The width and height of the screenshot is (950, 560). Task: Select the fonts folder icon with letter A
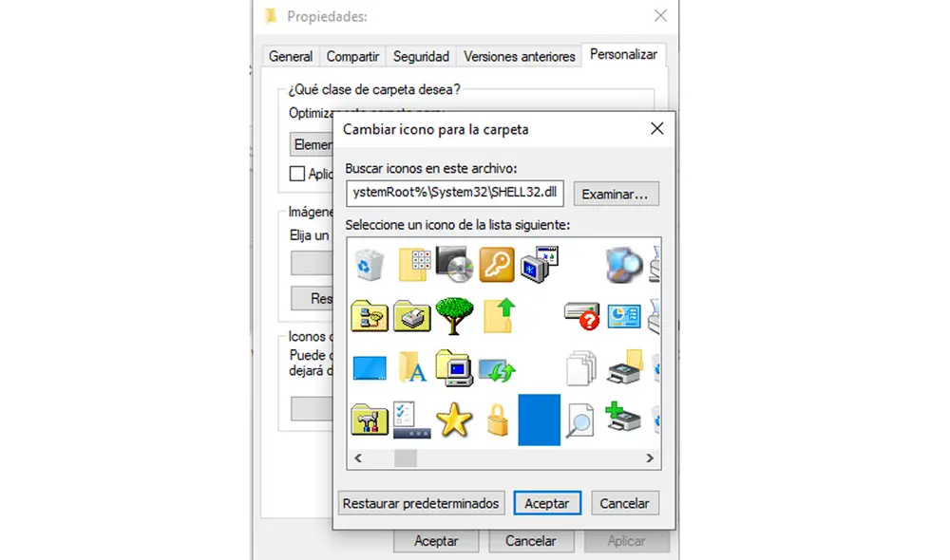pos(412,367)
